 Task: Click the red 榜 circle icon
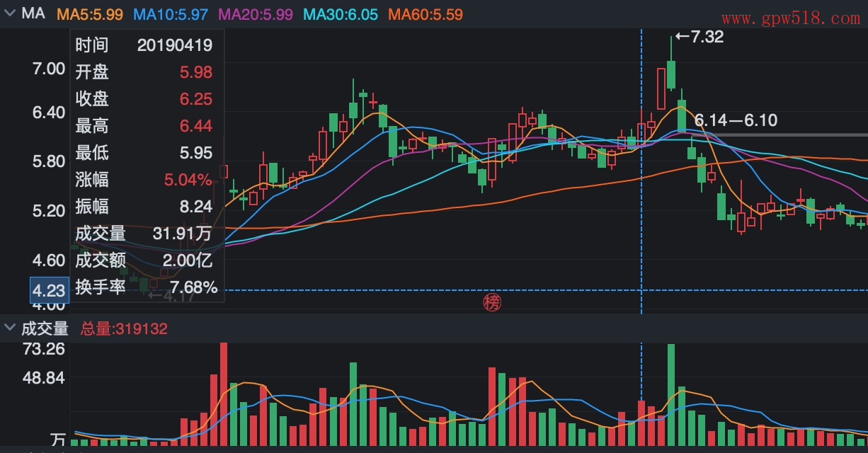(492, 302)
